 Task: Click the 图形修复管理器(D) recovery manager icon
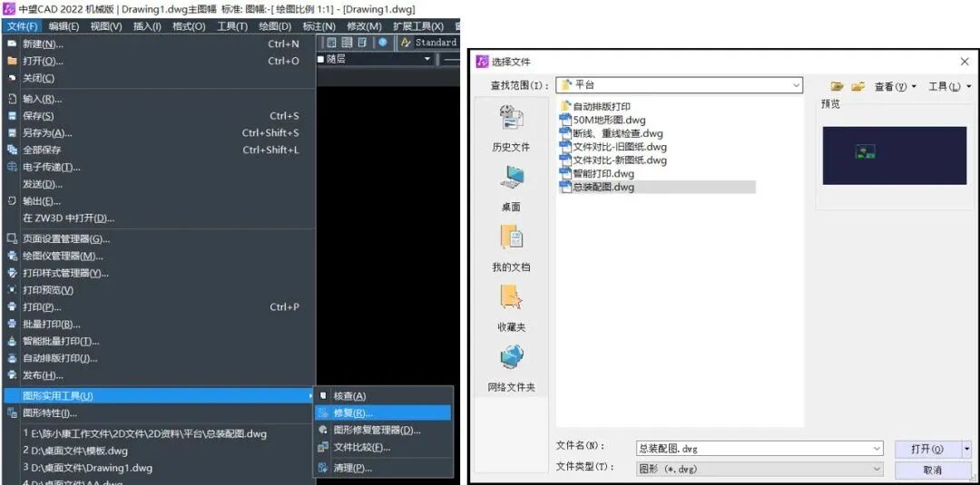point(323,430)
